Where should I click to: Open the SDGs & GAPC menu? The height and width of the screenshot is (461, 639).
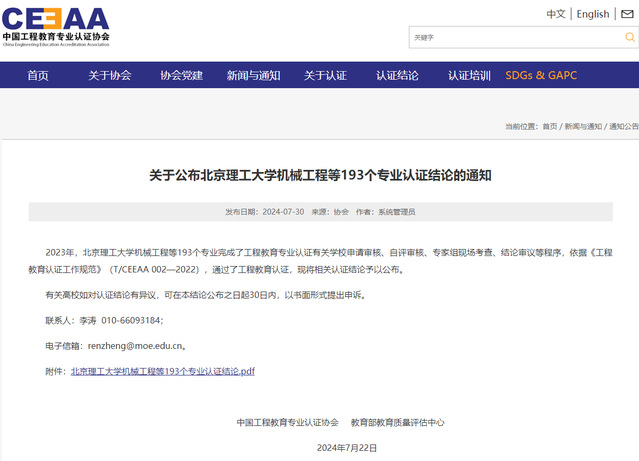tap(541, 75)
